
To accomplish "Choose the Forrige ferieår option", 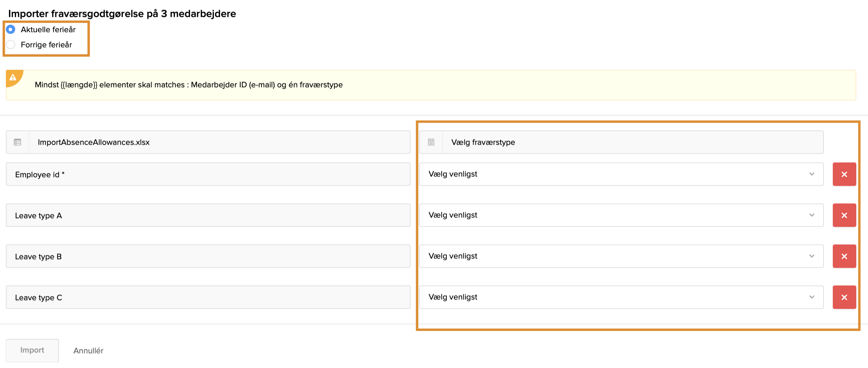I will click(11, 45).
